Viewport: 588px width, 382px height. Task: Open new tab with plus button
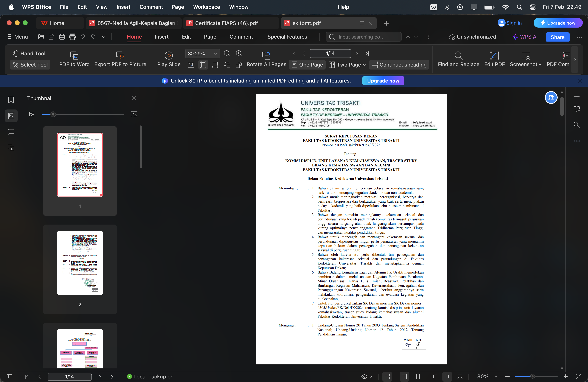(x=386, y=23)
